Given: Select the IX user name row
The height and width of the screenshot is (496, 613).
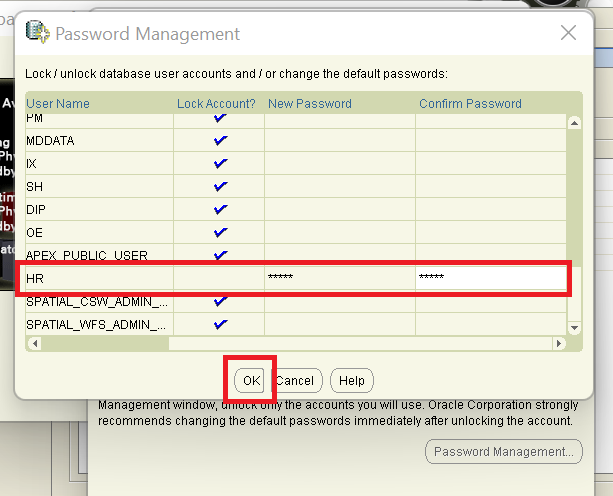Looking at the screenshot, I should 99,163.
